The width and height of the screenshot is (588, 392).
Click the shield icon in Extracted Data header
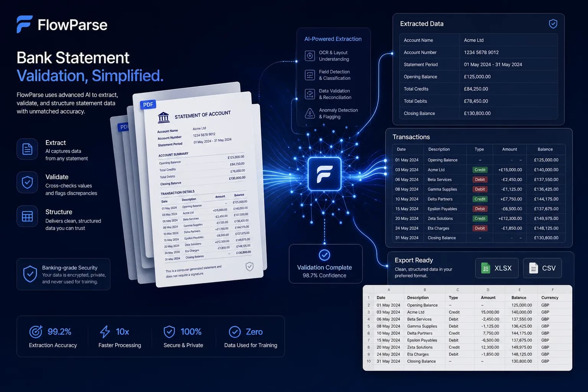coord(553,24)
